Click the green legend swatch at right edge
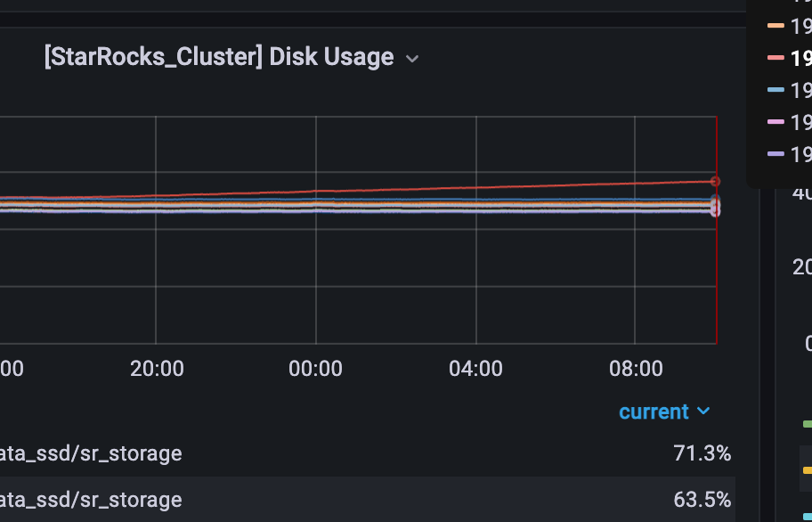This screenshot has height=522, width=812. click(807, 424)
